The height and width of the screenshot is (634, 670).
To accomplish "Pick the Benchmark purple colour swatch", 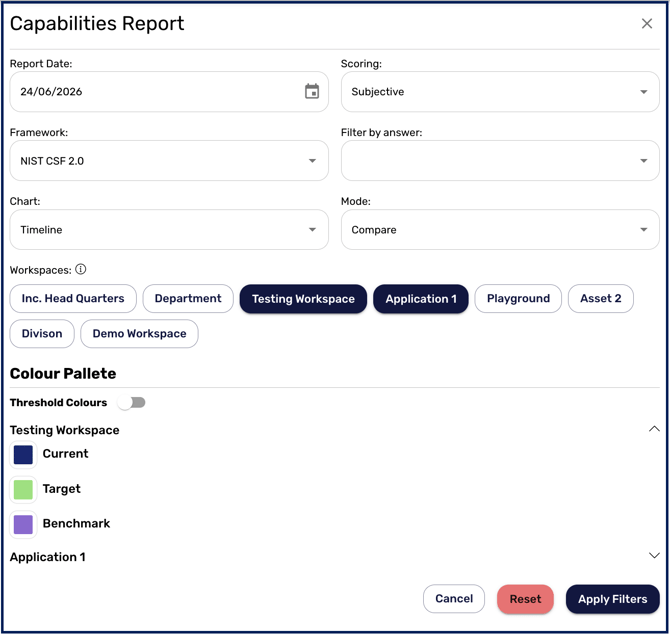I will coord(23,525).
